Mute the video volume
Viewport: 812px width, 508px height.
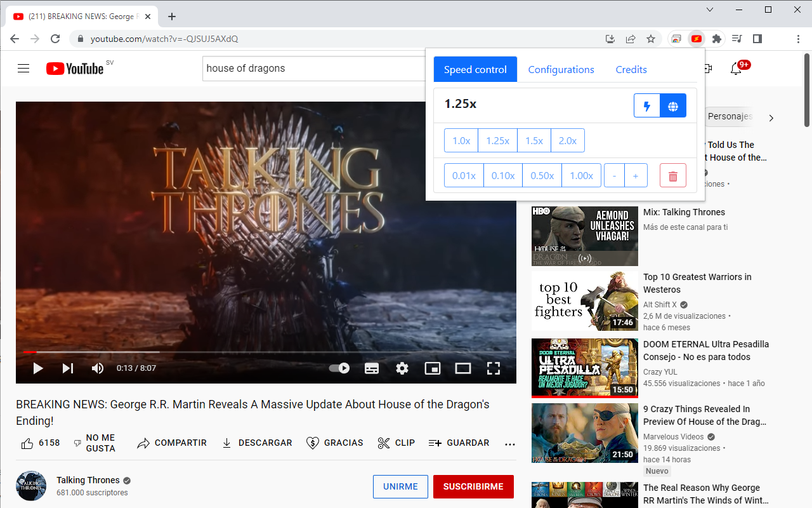[x=98, y=368]
